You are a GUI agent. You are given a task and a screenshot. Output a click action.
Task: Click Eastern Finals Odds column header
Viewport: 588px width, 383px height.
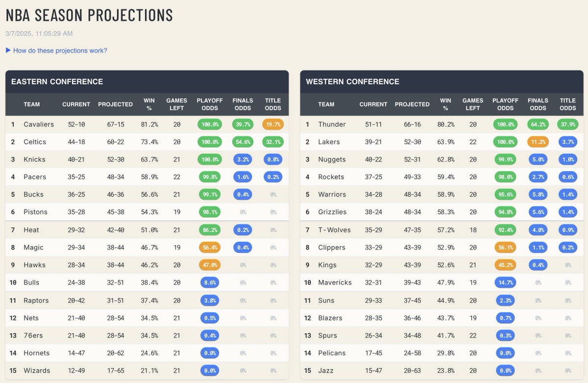pos(243,104)
